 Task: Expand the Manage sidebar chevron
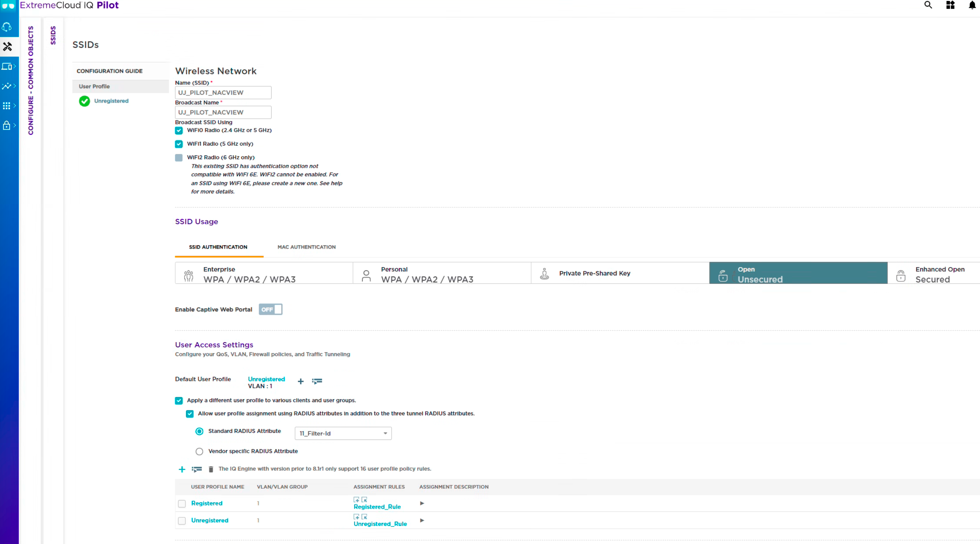tap(15, 66)
